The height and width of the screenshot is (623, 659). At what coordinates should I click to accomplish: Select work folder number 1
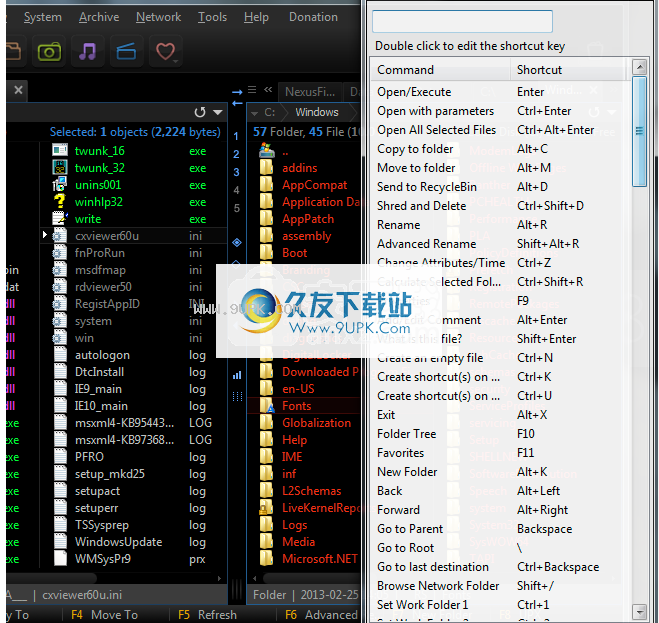pos(236,136)
